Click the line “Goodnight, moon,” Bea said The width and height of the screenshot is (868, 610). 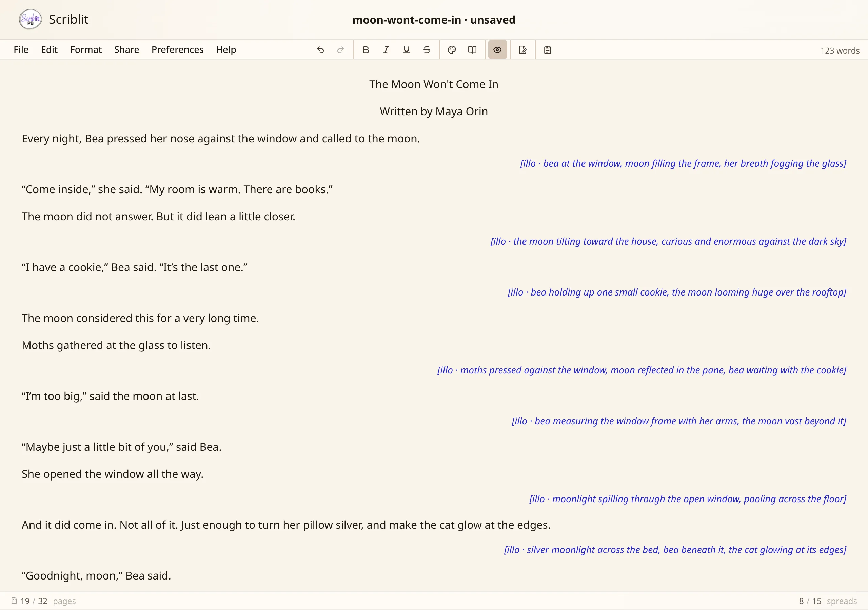click(96, 576)
